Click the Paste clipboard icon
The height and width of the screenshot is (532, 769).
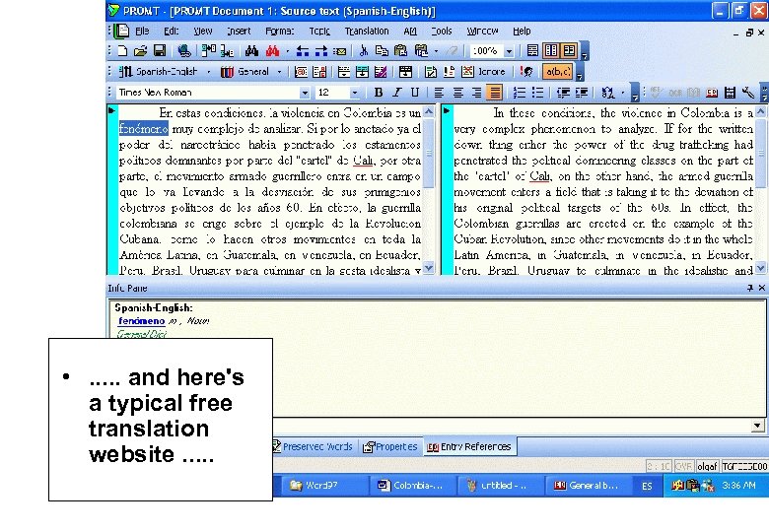[400, 51]
